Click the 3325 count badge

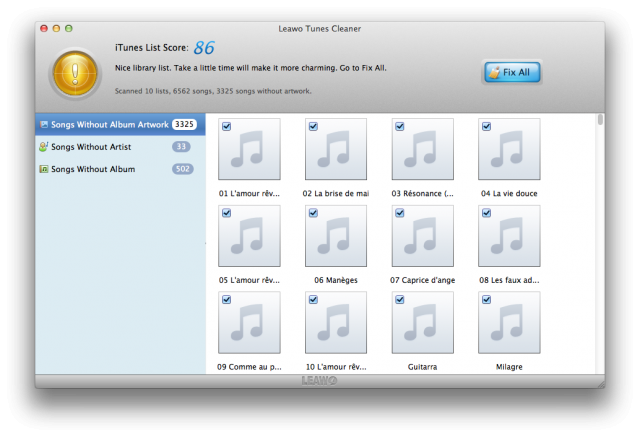point(184,124)
